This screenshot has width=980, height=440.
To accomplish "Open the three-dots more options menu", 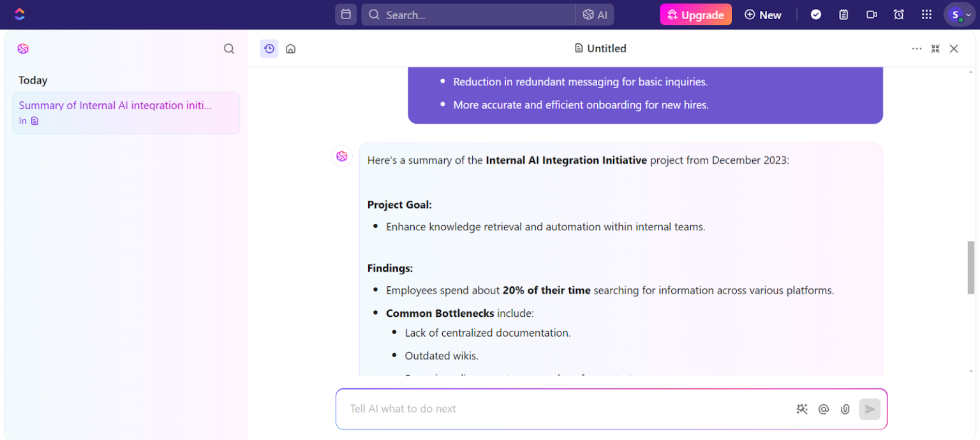I will (x=917, y=48).
